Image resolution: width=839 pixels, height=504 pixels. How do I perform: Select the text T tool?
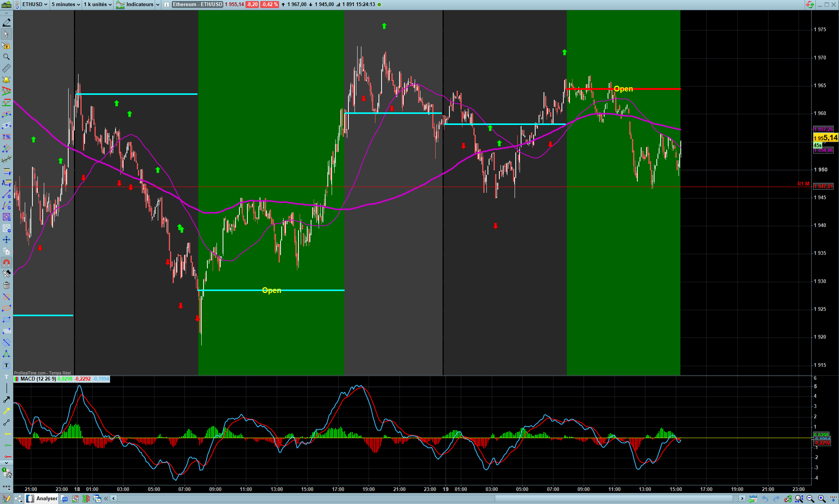coord(6,365)
